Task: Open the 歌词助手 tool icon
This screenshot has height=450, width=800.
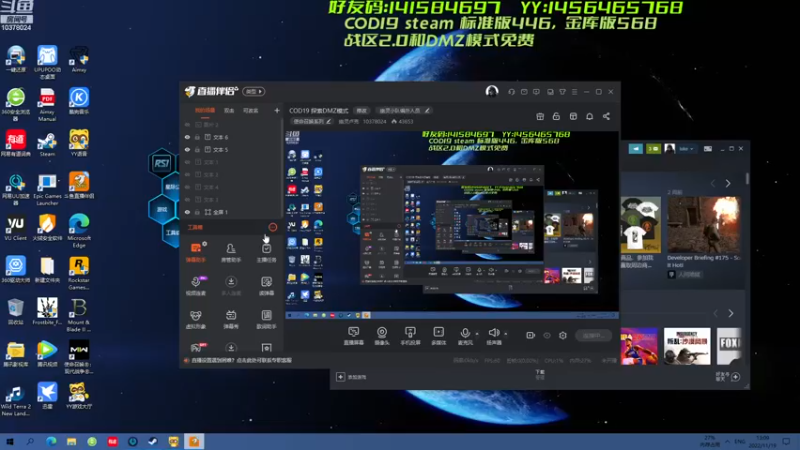Action: [266, 319]
